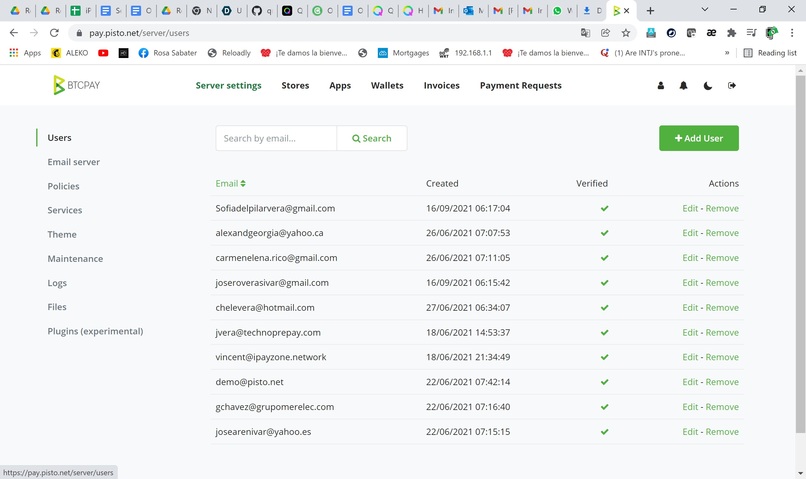The image size is (806, 479).
Task: Open the Reloadly bookmark
Action: tap(229, 53)
